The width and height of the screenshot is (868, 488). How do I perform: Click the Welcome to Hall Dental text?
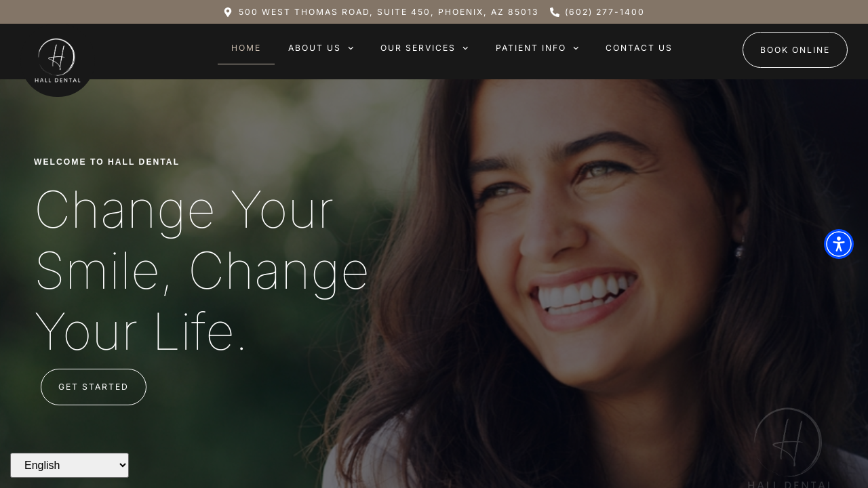pos(106,162)
